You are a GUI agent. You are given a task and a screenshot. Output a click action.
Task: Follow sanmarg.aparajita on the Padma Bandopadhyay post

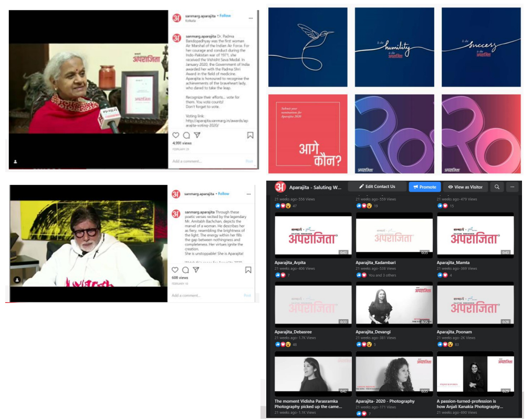225,16
